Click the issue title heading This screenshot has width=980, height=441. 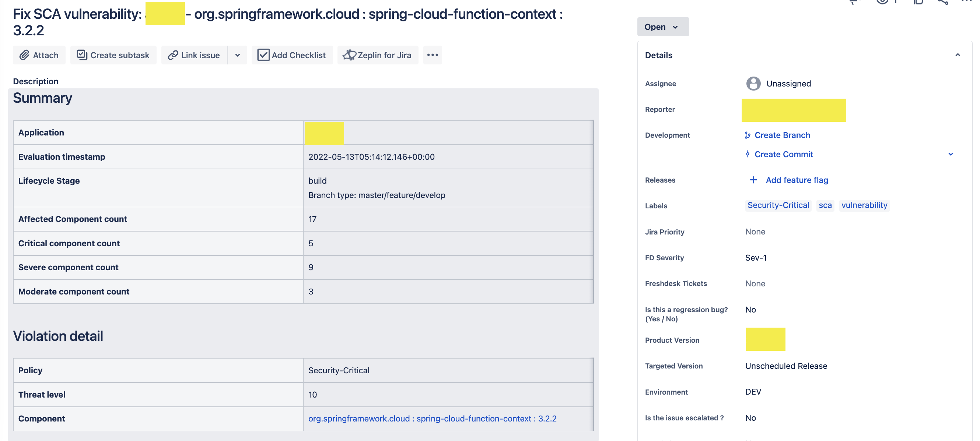tap(288, 22)
